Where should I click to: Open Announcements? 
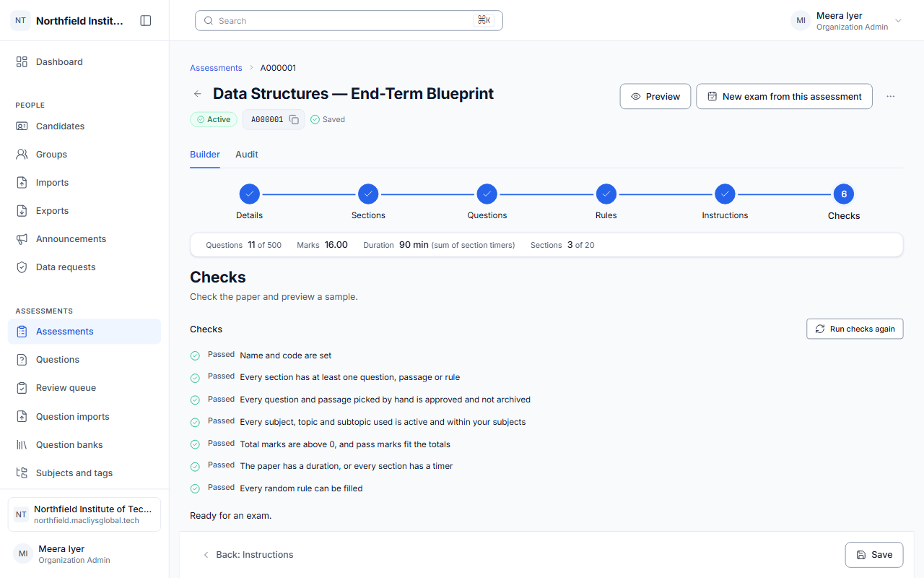84,239
